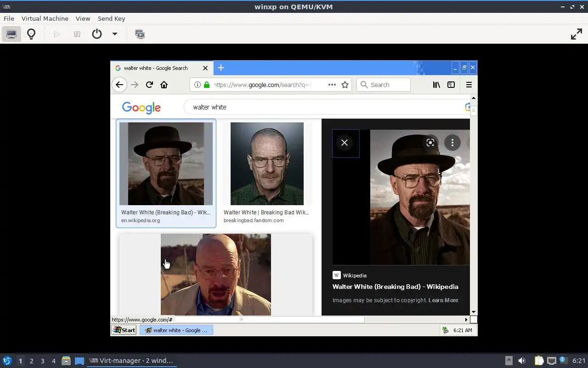Open the View menu in virt-manager
Screen dimensions: 588x368
(x=83, y=18)
